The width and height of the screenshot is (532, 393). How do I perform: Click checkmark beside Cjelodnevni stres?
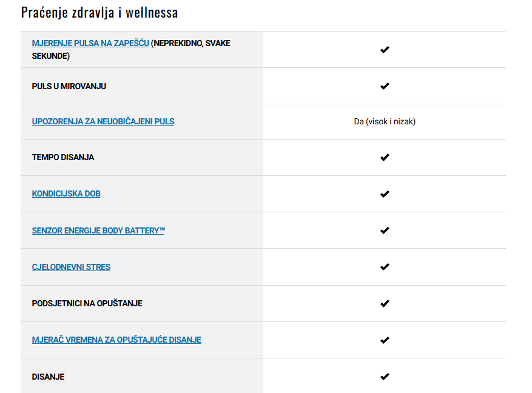(385, 267)
